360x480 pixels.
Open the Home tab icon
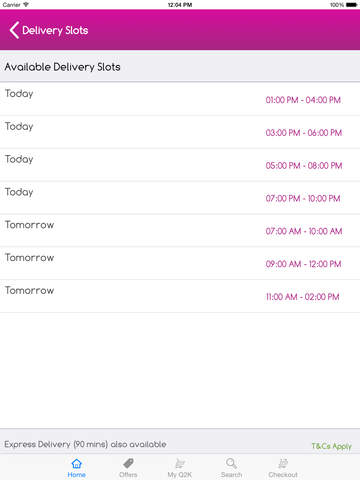click(x=77, y=464)
